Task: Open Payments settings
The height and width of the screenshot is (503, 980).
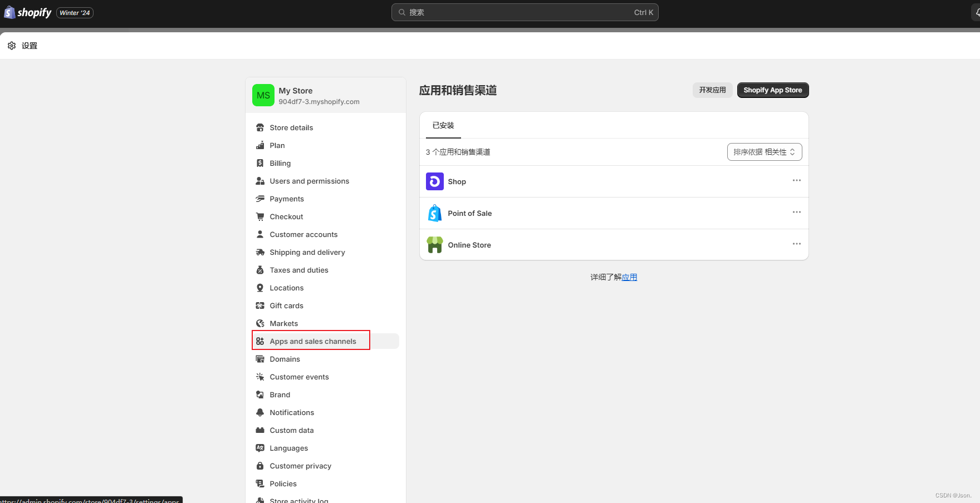Action: 326,199
